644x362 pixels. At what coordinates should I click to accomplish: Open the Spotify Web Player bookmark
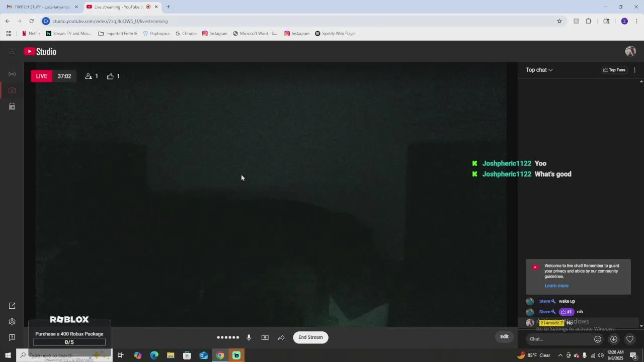coord(336,34)
